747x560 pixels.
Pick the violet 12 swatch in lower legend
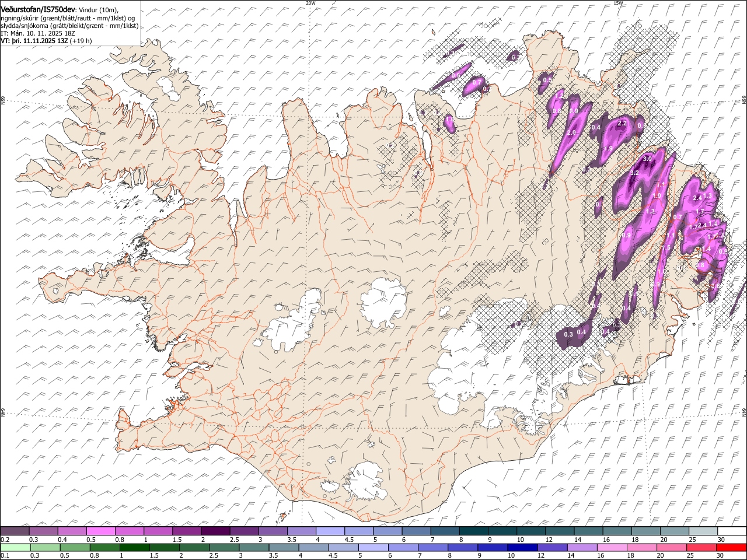click(x=552, y=547)
